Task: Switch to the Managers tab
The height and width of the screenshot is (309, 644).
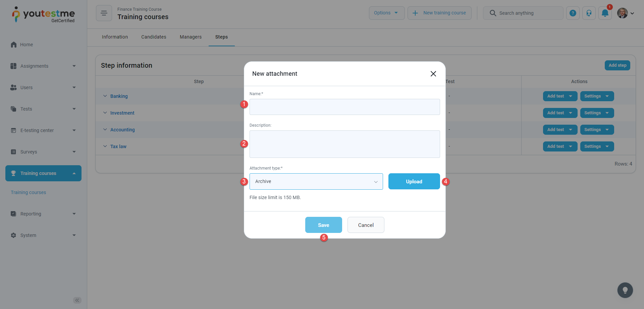Action: [x=191, y=37]
